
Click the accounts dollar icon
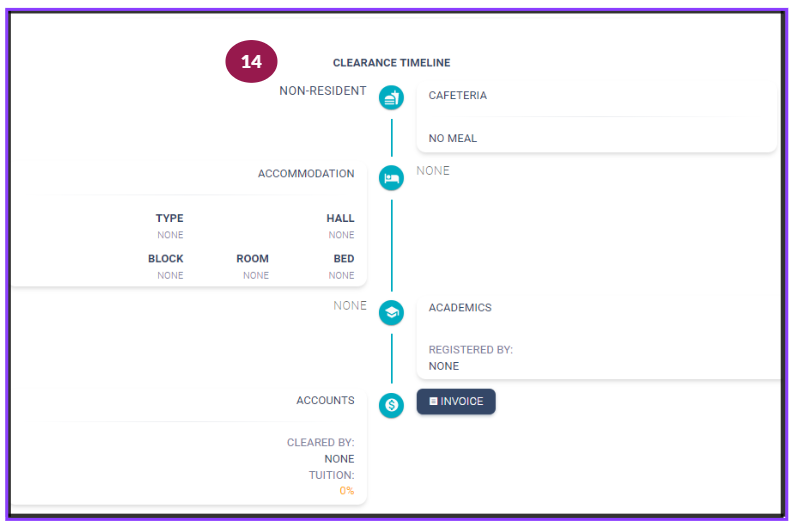coord(391,405)
